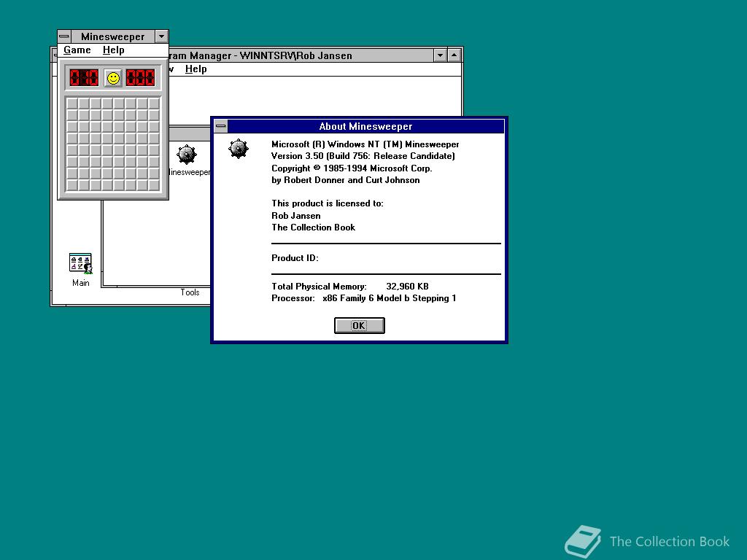Image resolution: width=747 pixels, height=560 pixels.
Task: Open Minesweeper window control menu box
Action: 64,36
